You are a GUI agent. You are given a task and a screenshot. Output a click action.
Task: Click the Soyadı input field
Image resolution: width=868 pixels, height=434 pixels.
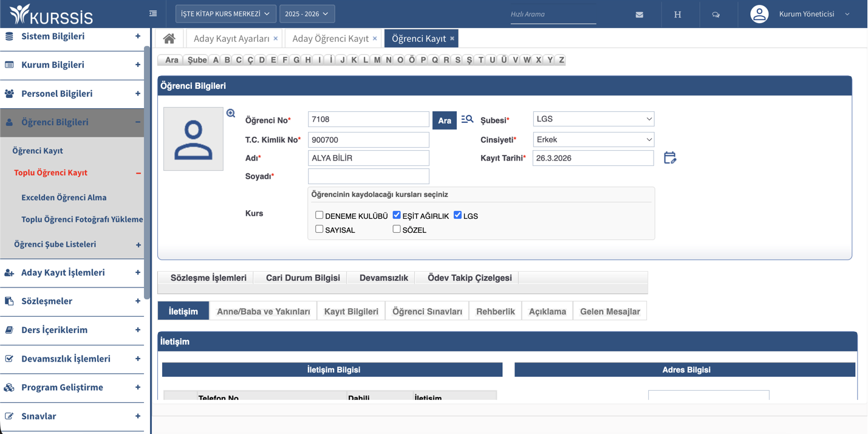[369, 176]
